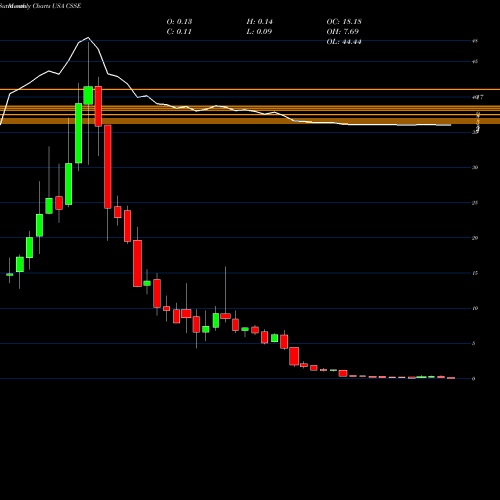Click the '25' price axis label
This screenshot has height=500, width=500.
475,203
